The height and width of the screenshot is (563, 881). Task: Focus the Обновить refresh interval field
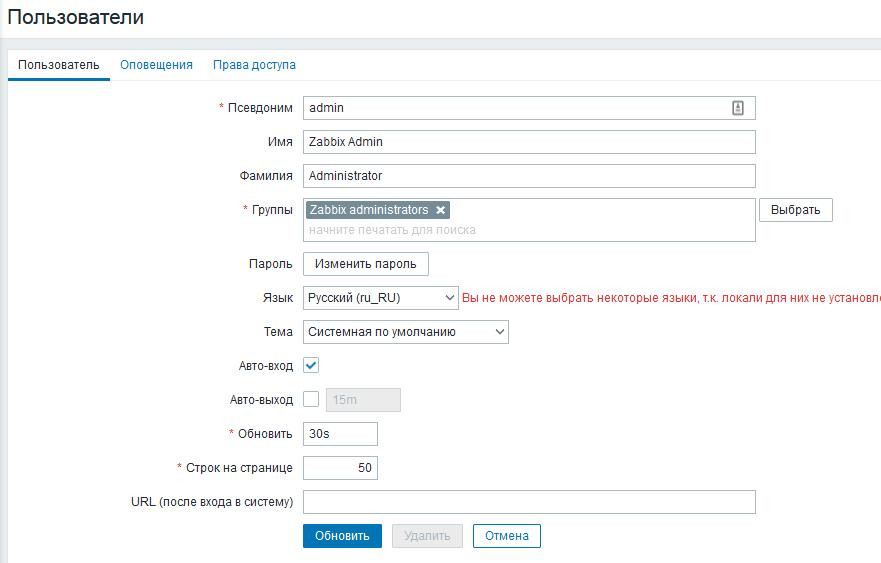pos(340,434)
